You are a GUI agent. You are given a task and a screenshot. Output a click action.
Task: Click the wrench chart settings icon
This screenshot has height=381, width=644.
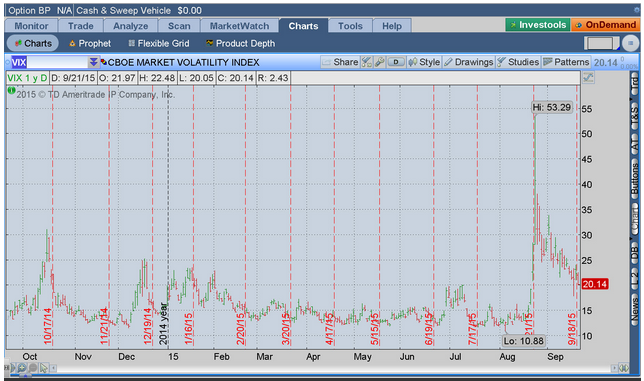[380, 62]
